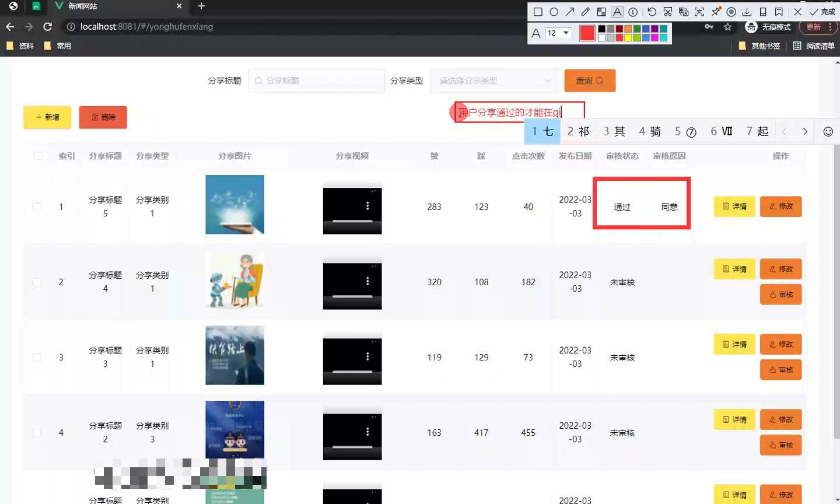Select the numbered step marker tool
Image resolution: width=840 pixels, height=504 pixels.
click(633, 12)
